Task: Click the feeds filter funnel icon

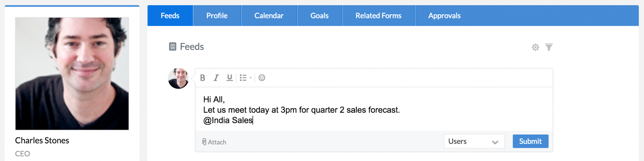Action: [x=549, y=47]
